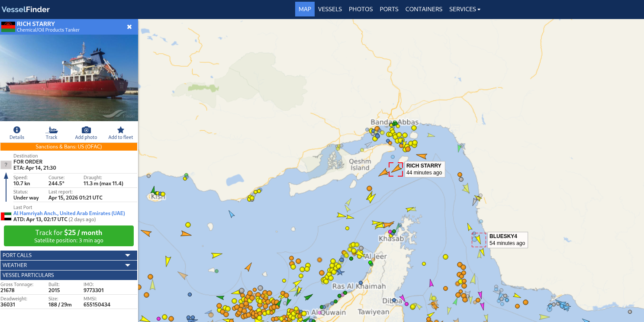
Task: Click the RICH STARRY map label
Action: [x=425, y=169]
